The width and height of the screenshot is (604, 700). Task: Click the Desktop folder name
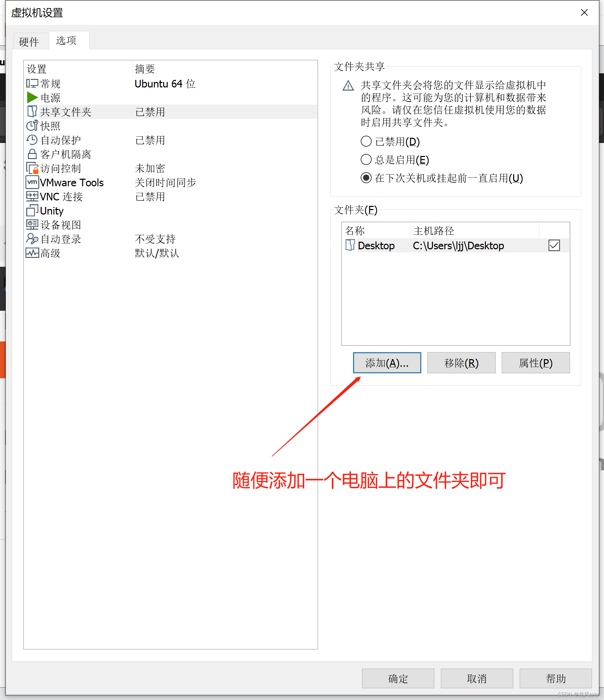376,245
